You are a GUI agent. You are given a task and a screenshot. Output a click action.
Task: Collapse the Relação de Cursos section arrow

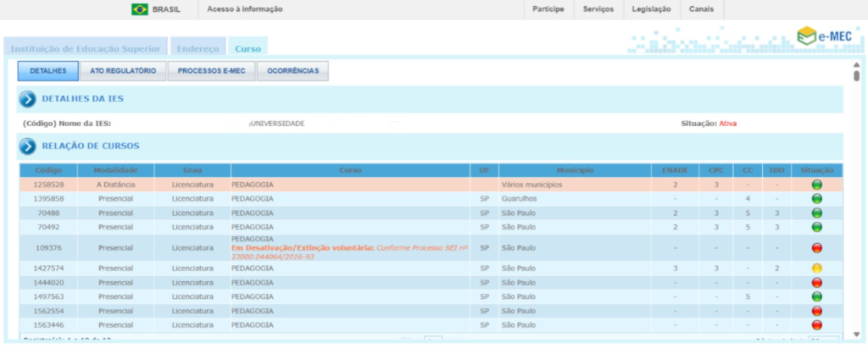[28, 146]
